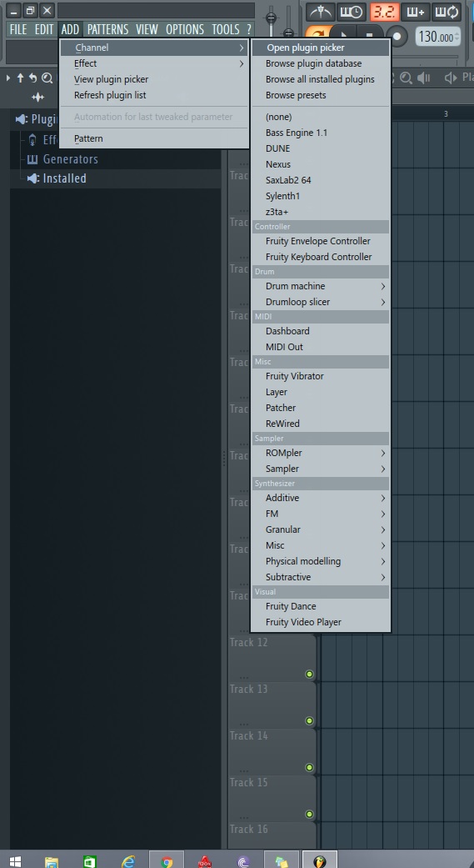The image size is (474, 868).
Task: Click the browser search magnifier icon
Action: tap(47, 78)
